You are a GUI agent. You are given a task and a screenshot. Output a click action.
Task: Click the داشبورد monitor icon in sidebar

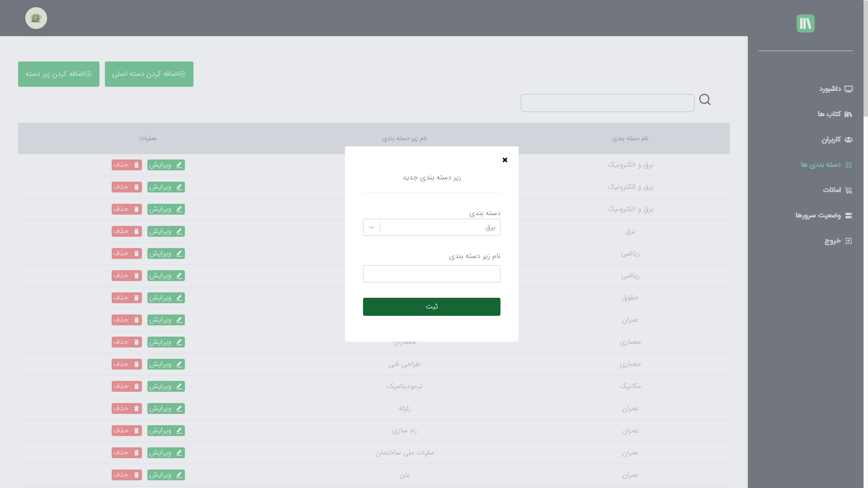[849, 89]
